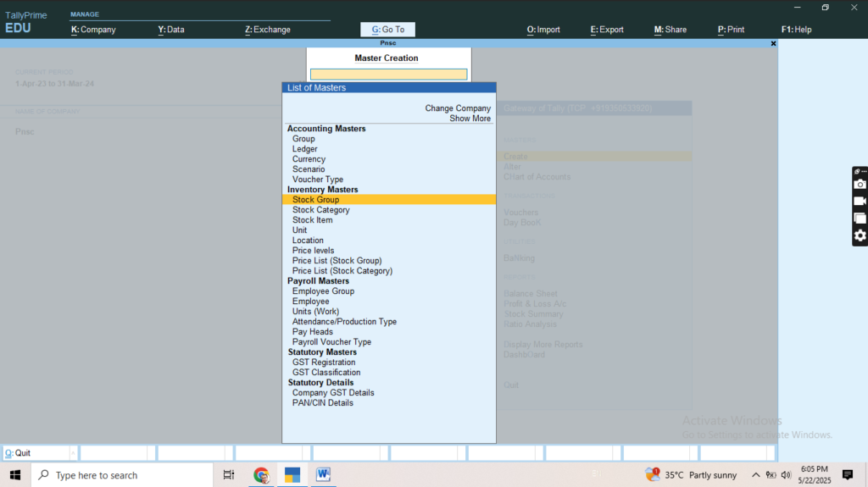Screen dimensions: 868x487
Task: Select Employee Group under Payroll Masters
Action: 323,291
